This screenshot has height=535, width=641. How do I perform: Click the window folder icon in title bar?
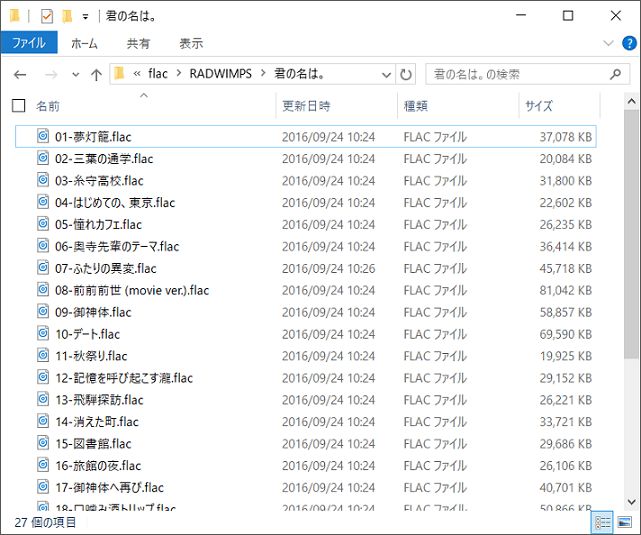pyautogui.click(x=15, y=16)
